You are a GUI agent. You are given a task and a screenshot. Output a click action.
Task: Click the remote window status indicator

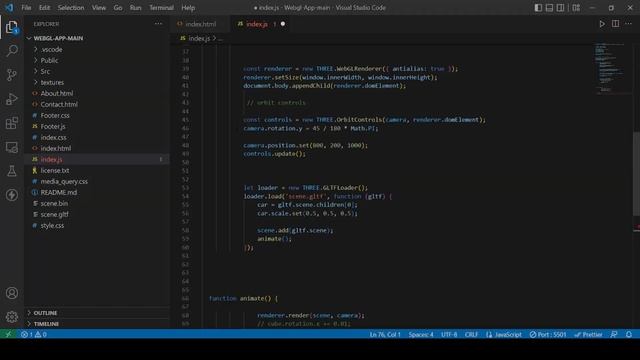[x=8, y=334]
